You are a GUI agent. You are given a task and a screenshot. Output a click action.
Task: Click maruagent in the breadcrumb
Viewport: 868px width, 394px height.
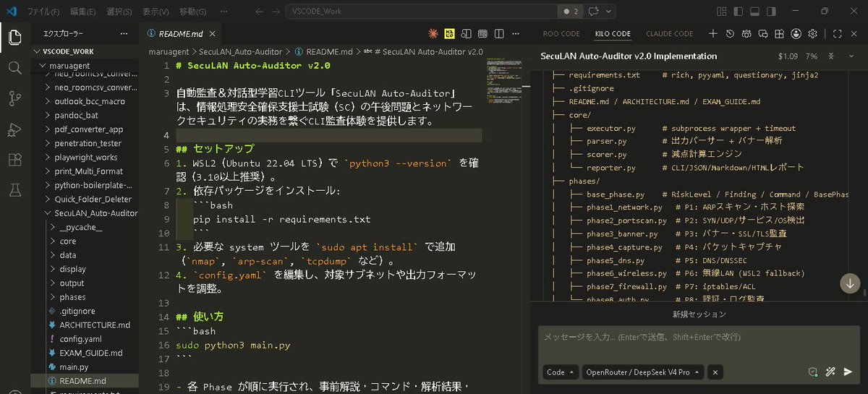pos(169,52)
